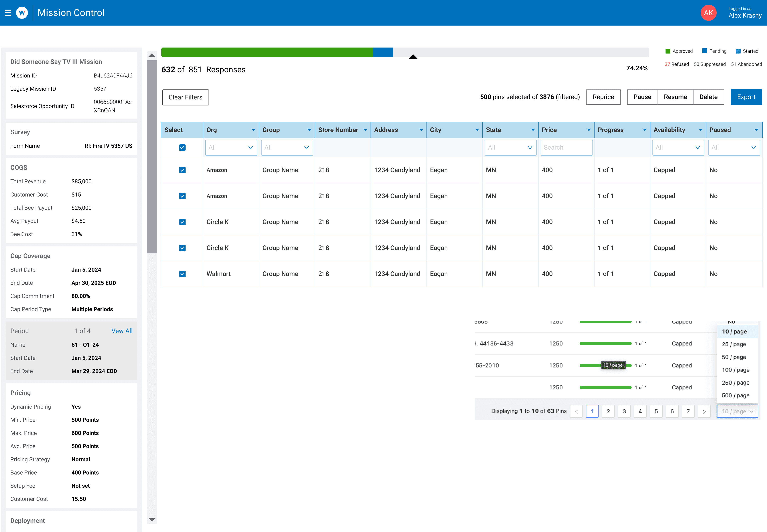This screenshot has height=532, width=767.
Task: Open the State filter dropdown
Action: pyautogui.click(x=510, y=147)
